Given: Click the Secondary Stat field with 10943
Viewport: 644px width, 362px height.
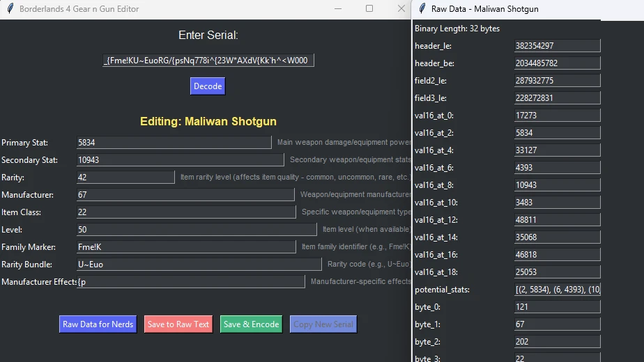Looking at the screenshot, I should pos(181,160).
